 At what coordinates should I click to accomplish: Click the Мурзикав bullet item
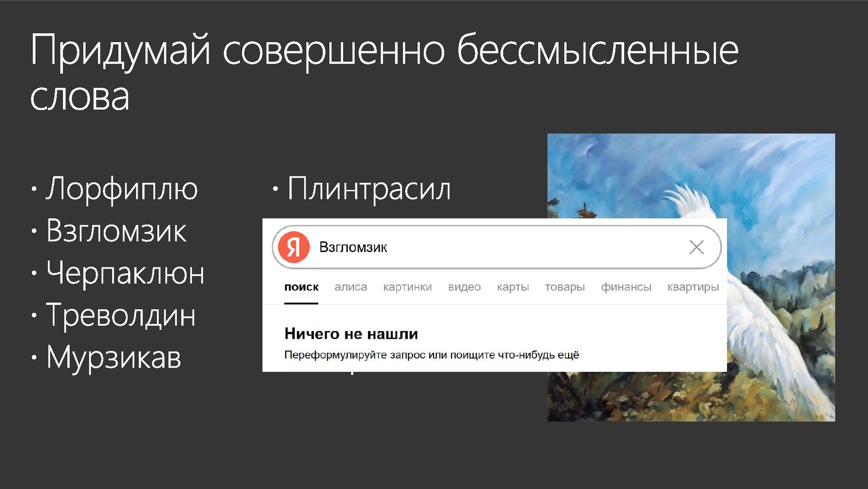pos(113,357)
